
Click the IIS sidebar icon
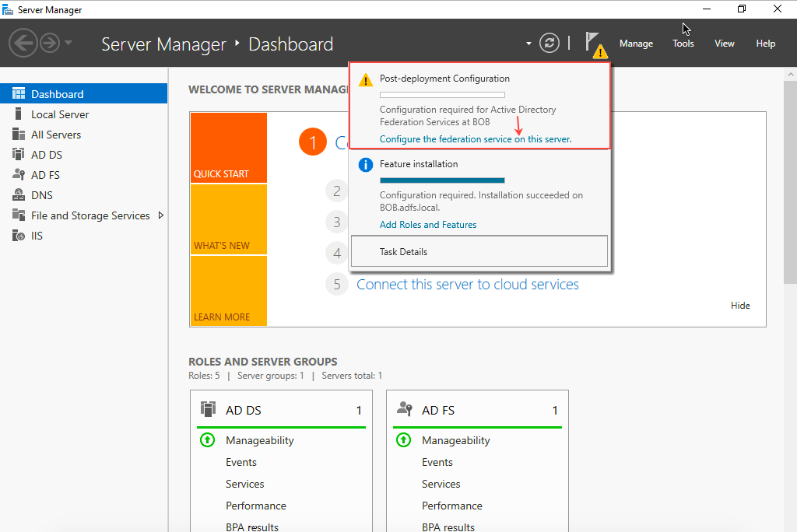click(19, 236)
